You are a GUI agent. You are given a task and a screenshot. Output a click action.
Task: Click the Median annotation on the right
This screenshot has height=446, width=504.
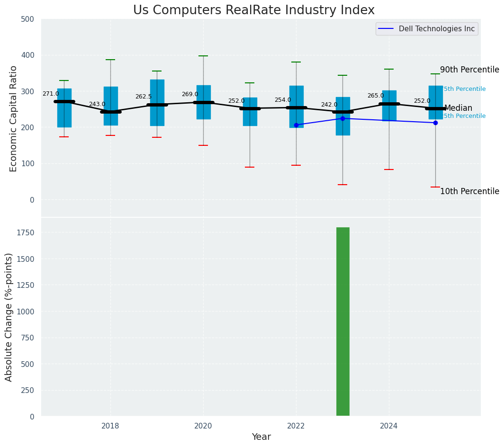458,108
